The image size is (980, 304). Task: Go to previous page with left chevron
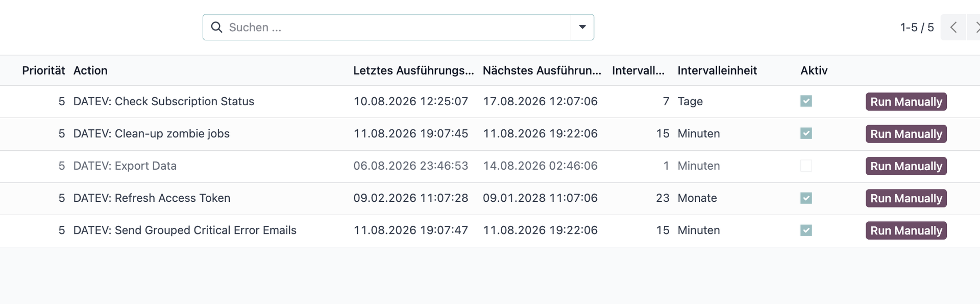pos(953,27)
